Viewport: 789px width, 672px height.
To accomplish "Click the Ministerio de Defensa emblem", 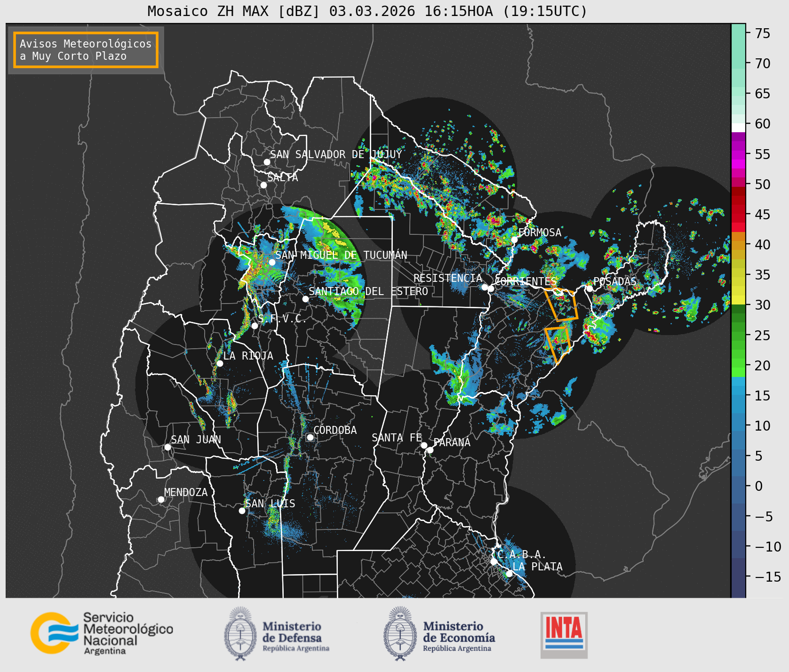I will tap(240, 633).
